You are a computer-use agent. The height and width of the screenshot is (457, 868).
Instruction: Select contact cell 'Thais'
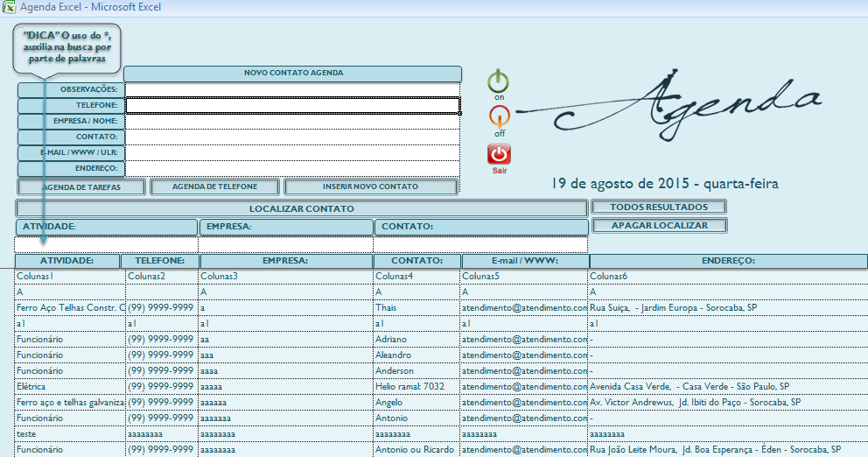point(416,308)
